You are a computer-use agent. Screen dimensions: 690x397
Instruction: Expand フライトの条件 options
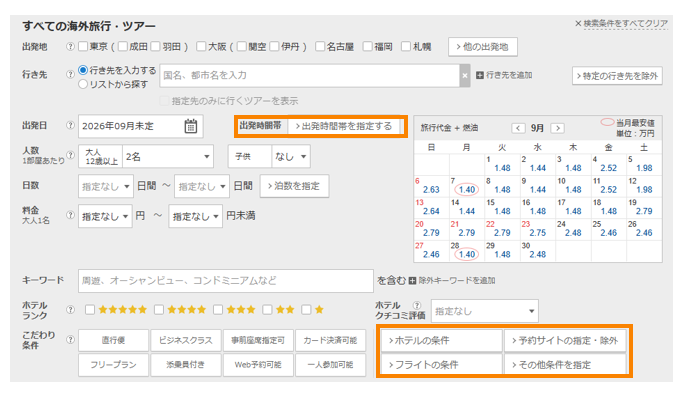point(441,364)
